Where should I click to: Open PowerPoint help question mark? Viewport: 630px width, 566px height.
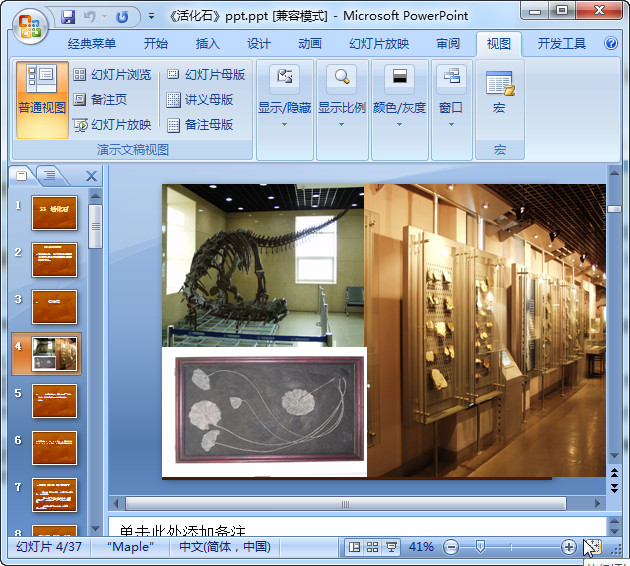coord(611,43)
